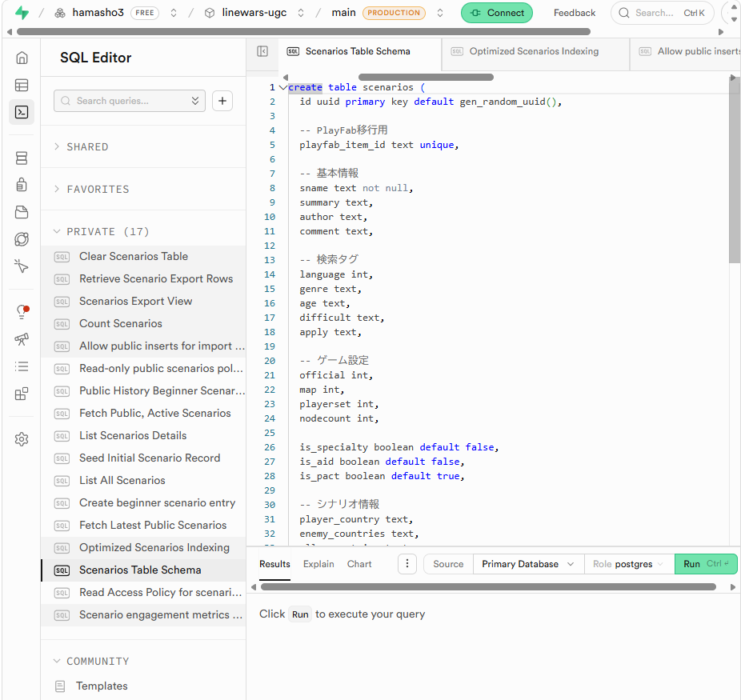
Task: Open the Storage sidebar icon
Action: (x=22, y=212)
